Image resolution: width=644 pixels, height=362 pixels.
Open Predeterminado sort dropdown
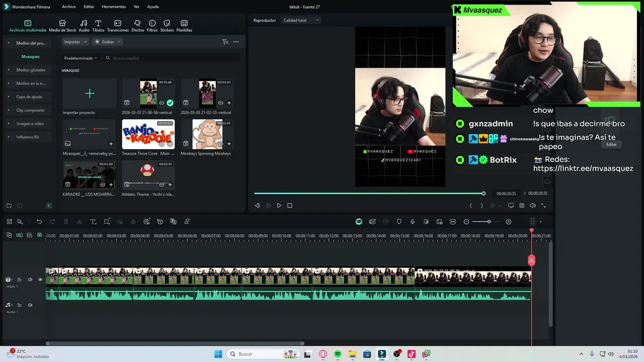(x=80, y=58)
